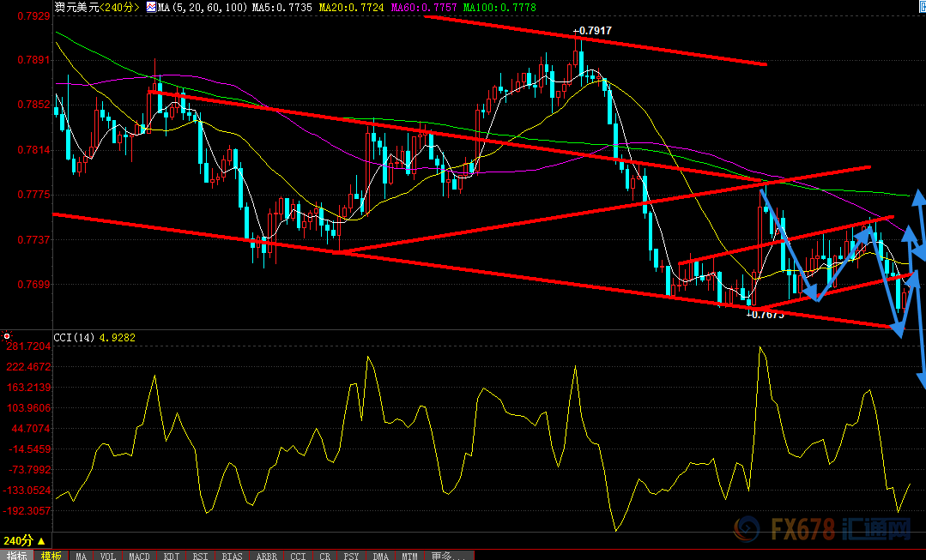This screenshot has height=560, width=926.
Task: Click the red dot marker beside CCI panel
Action: coord(7,336)
